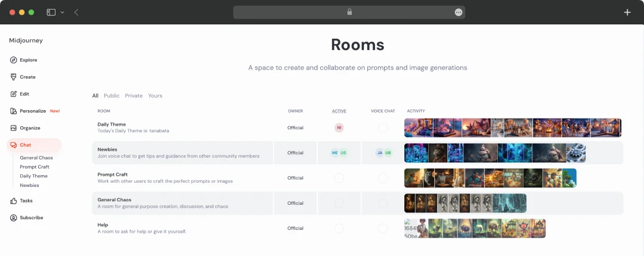Screen dimensions: 644x256
Task: Click the ACTIVITY column header
Action: [x=416, y=111]
